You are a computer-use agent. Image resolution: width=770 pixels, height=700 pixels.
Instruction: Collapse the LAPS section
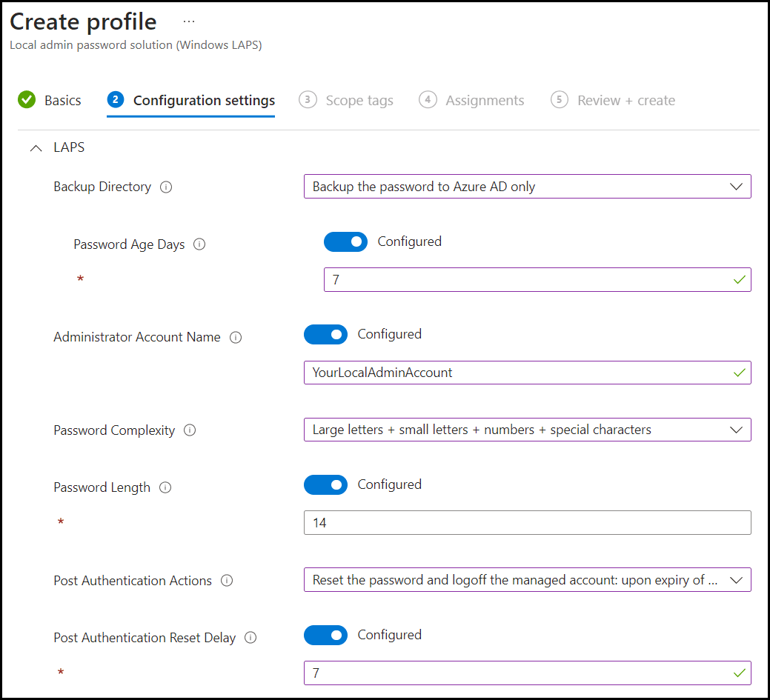(36, 148)
